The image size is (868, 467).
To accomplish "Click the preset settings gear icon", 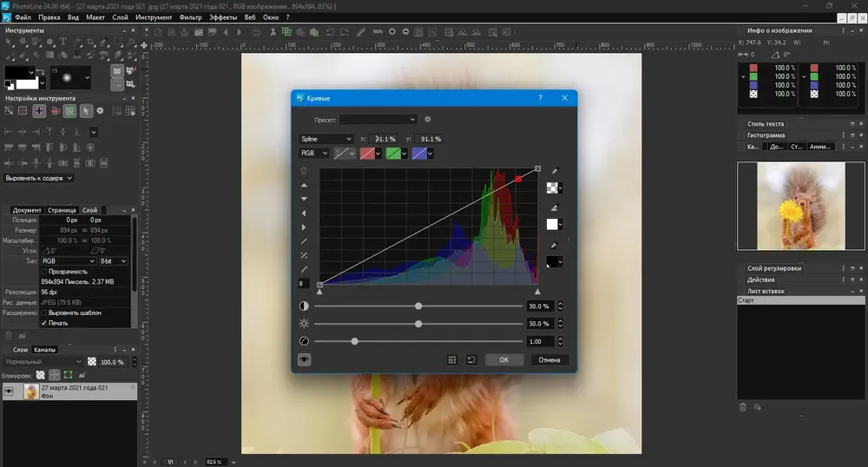I will point(427,120).
